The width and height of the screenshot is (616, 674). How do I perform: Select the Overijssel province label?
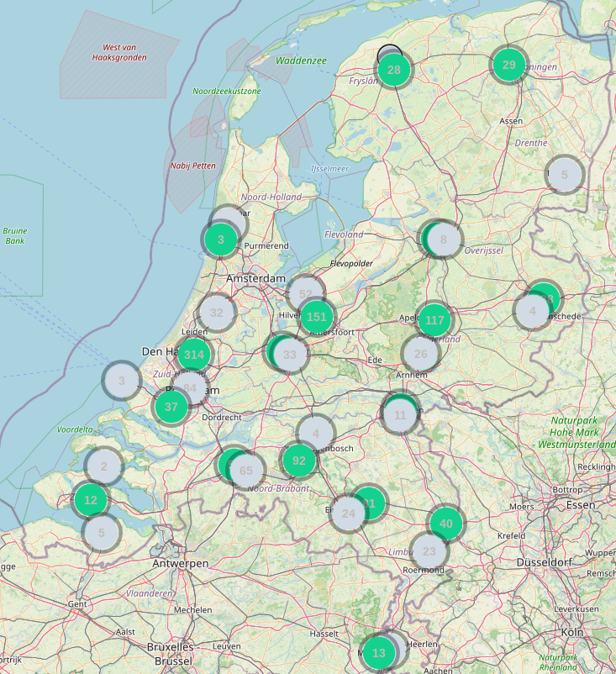click(483, 250)
